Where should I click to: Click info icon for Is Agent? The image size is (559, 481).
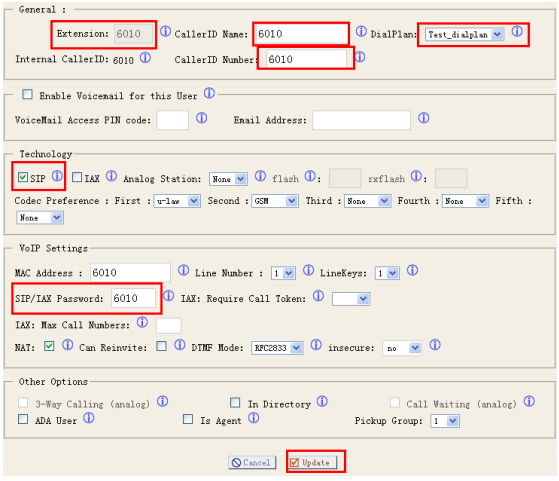(x=253, y=418)
